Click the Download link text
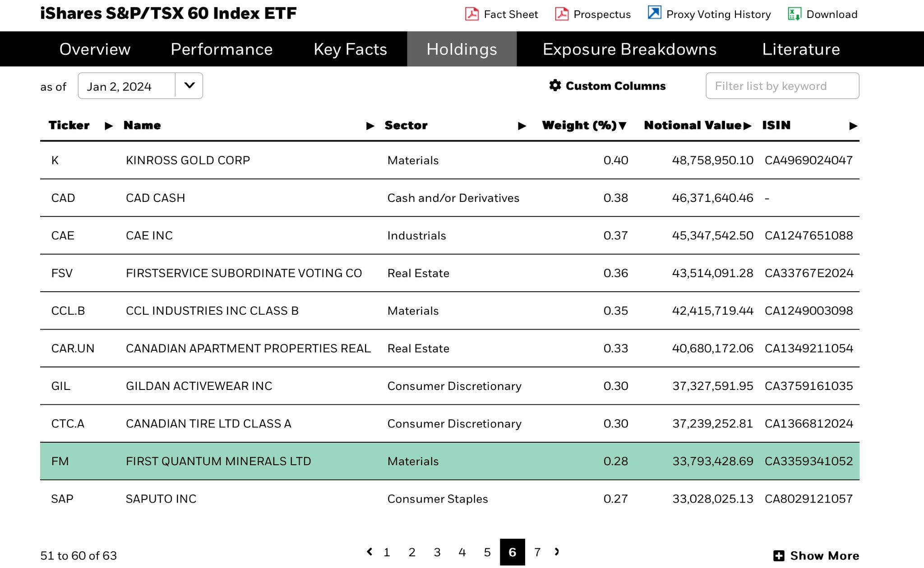Screen dimensions: 924x568 click(x=832, y=14)
